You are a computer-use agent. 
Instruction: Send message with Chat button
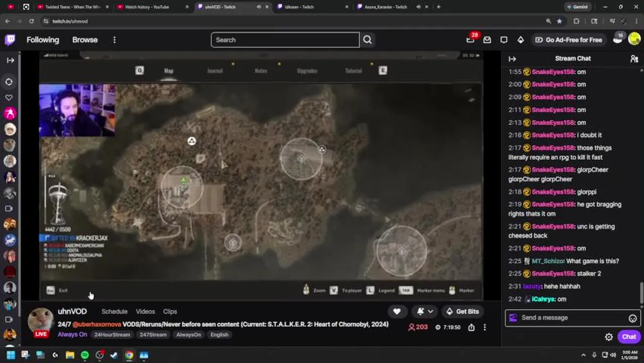629,337
